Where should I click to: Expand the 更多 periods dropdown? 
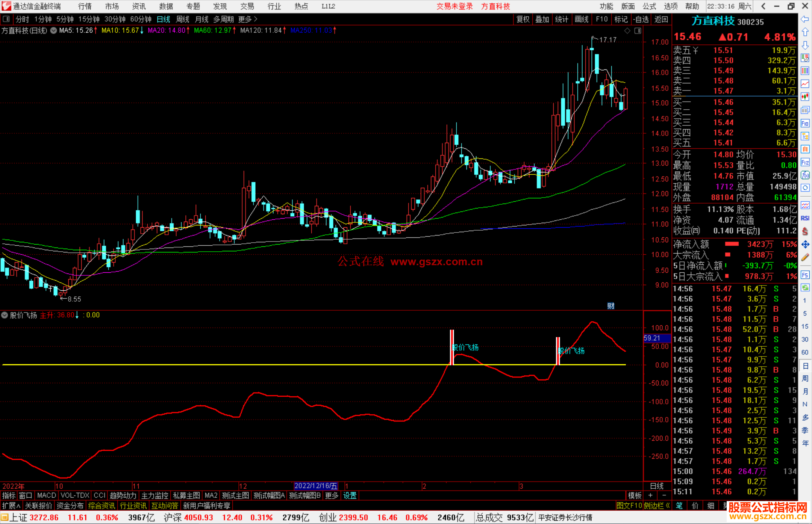[x=248, y=19]
